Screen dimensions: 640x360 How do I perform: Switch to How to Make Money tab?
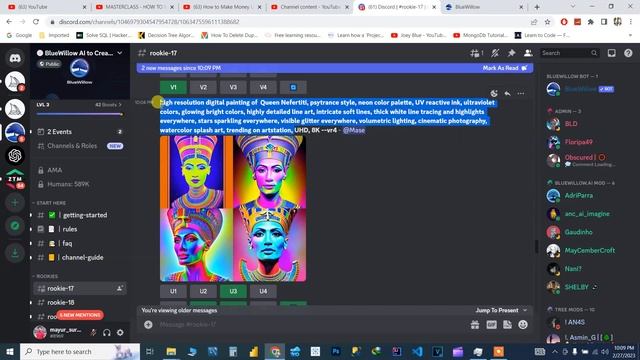(x=222, y=7)
